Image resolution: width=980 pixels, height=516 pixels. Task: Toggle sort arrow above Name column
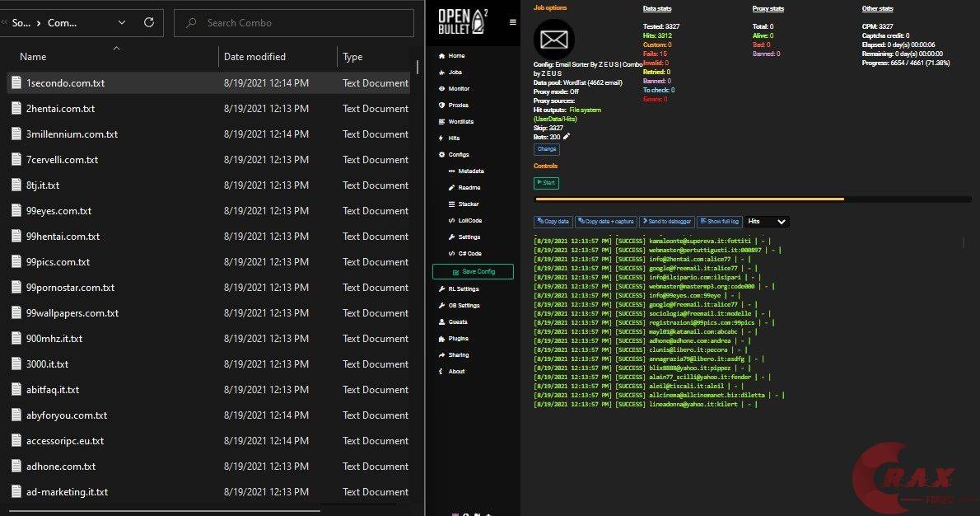(116, 48)
